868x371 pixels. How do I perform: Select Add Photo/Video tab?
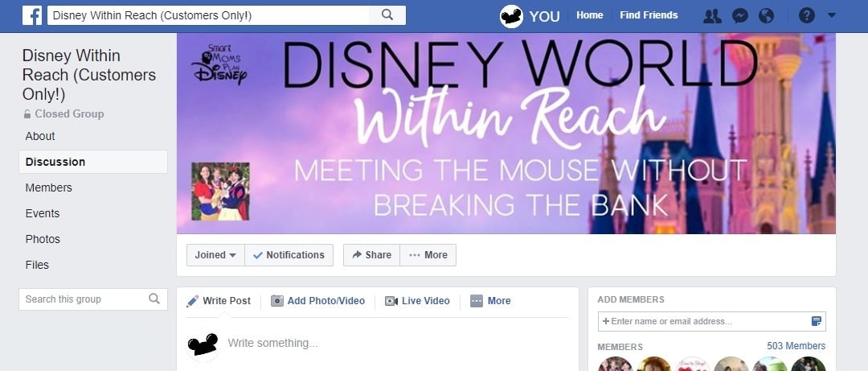pyautogui.click(x=317, y=301)
